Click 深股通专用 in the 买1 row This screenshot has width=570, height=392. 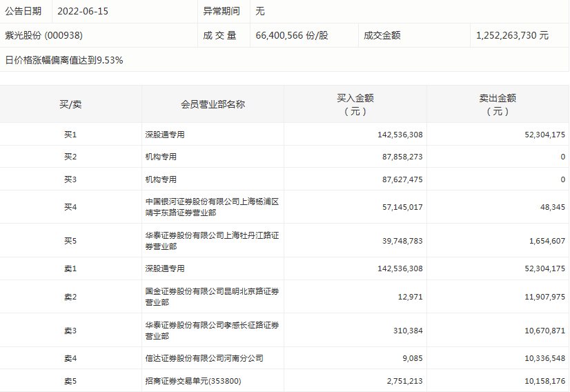coord(165,135)
